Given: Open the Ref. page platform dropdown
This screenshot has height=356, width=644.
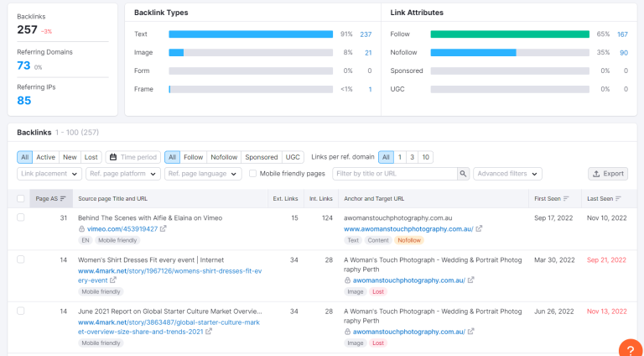Looking at the screenshot, I should (x=123, y=174).
